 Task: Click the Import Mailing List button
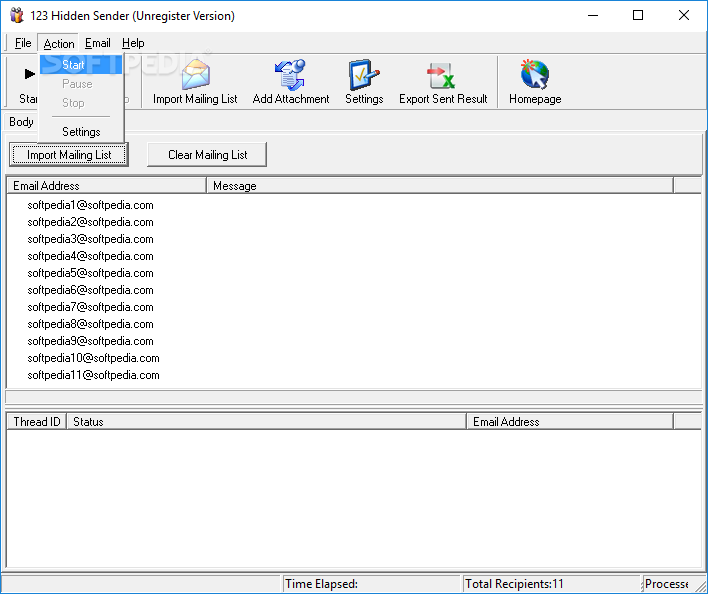69,155
